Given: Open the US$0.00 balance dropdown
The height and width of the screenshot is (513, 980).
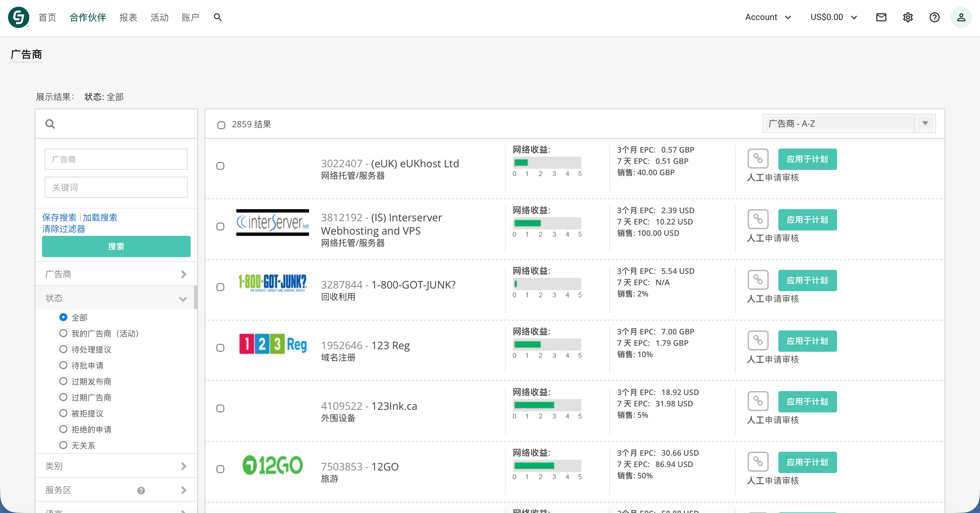Looking at the screenshot, I should pyautogui.click(x=834, y=17).
